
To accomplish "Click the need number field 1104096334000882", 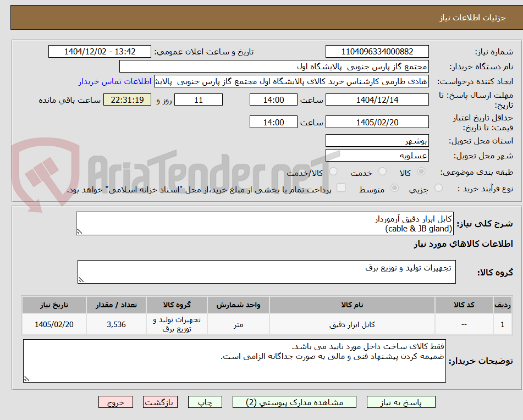I will click(x=377, y=52).
